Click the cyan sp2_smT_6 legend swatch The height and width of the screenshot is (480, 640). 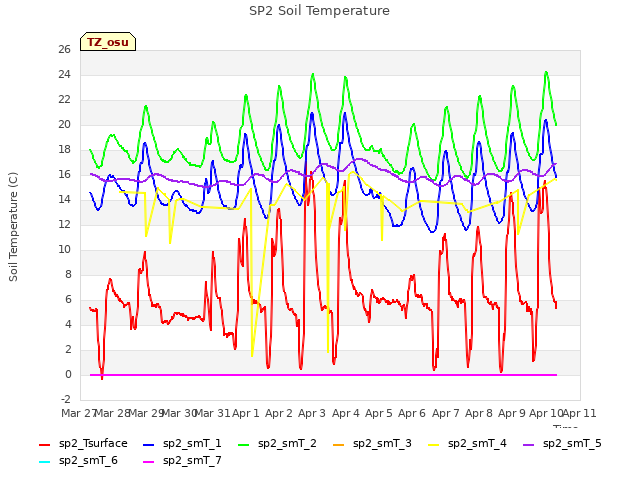(x=44, y=462)
